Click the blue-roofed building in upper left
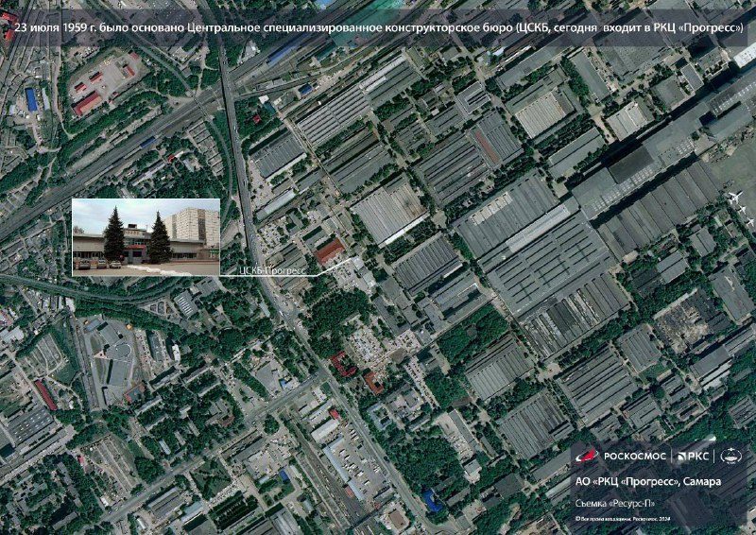Screen dimensions: 756x535 (x=31, y=98)
